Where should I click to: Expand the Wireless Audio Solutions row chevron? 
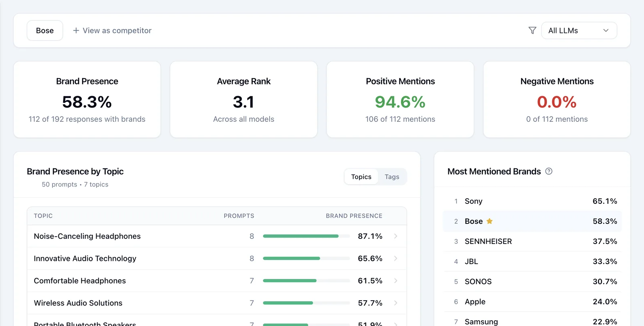coord(396,303)
